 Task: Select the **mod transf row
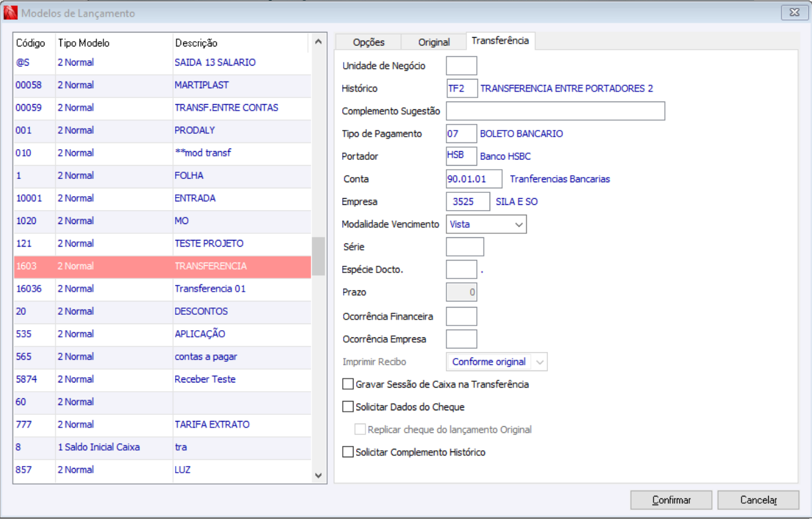pyautogui.click(x=163, y=152)
